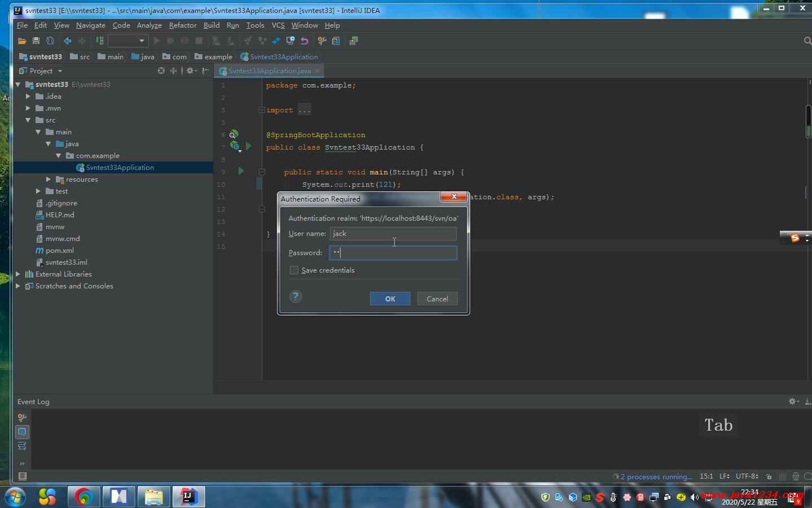Click the Back navigation arrow
The image size is (812, 508).
coord(68,41)
